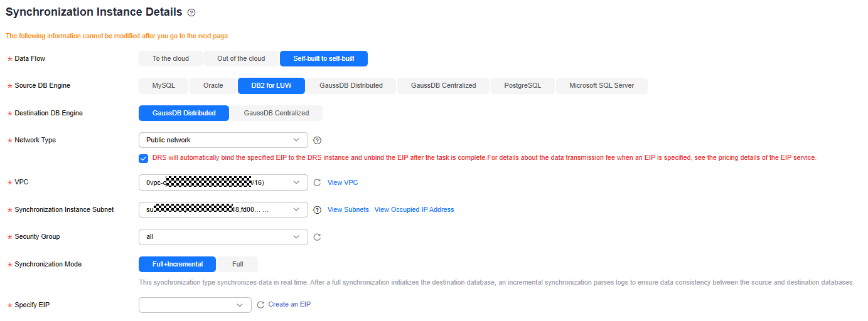Open Synchronization Instance Subnet dropdown
The height and width of the screenshot is (321, 868).
(223, 210)
